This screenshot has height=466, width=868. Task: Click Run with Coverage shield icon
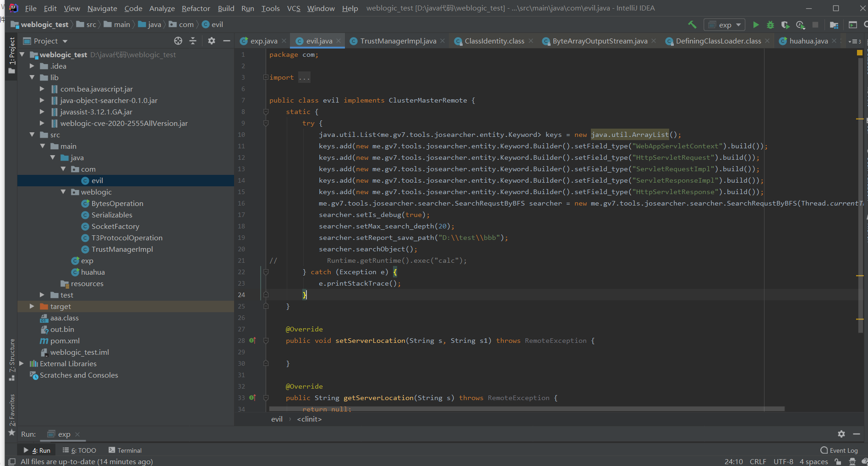pos(785,25)
